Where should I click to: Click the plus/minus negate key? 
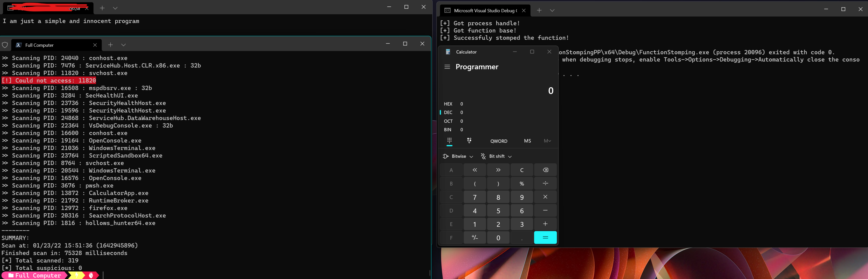474,237
